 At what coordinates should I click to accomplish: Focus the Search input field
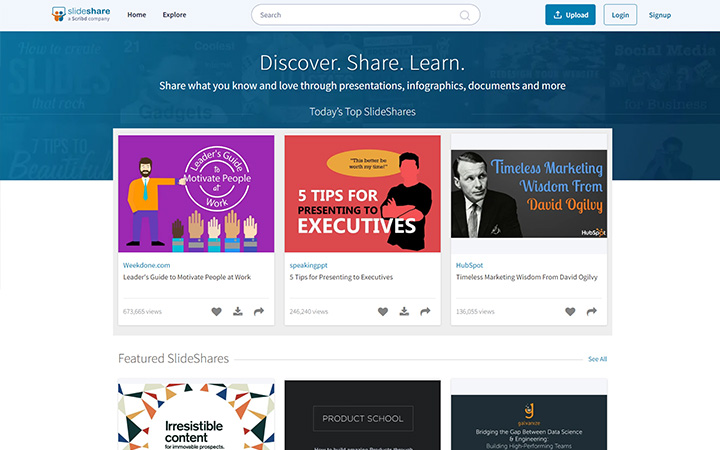point(355,15)
